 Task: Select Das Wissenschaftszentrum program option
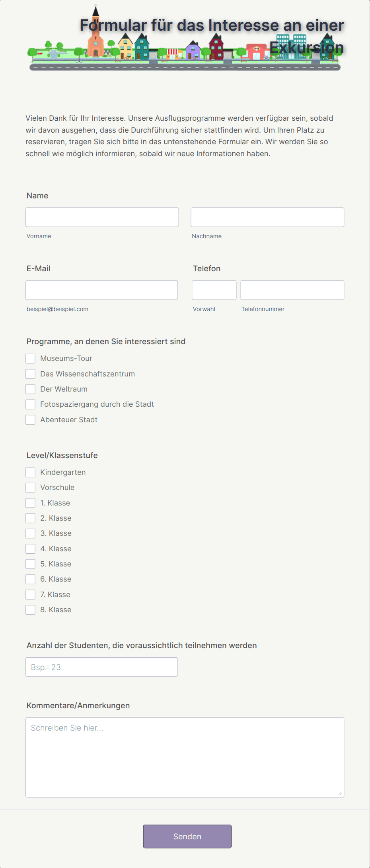(x=30, y=374)
